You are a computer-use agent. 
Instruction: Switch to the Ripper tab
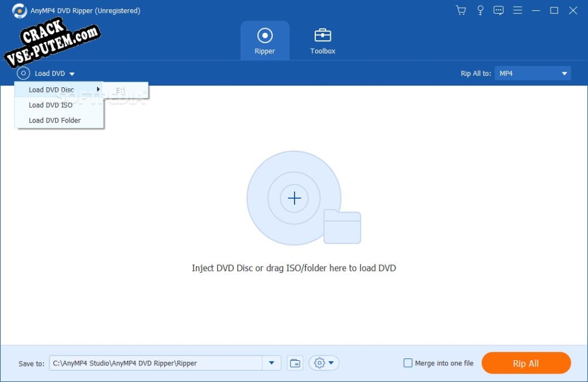(265, 41)
